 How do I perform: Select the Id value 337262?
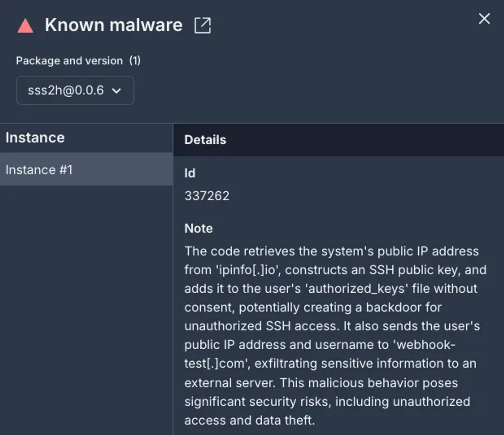coord(207,196)
